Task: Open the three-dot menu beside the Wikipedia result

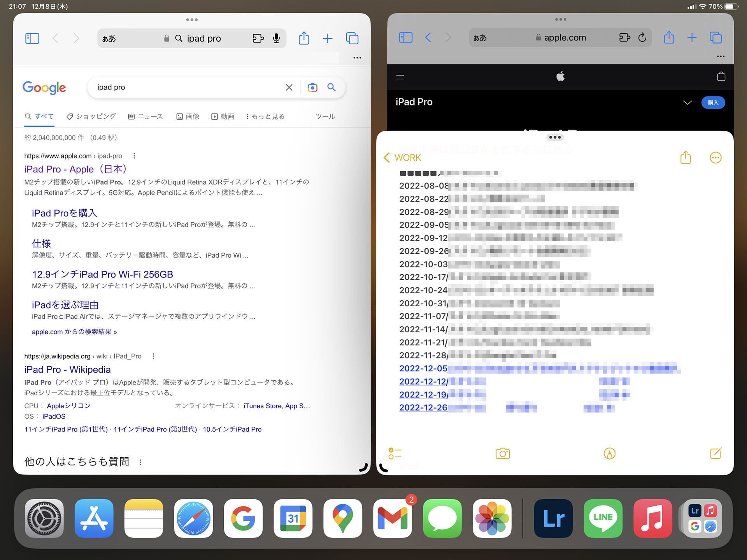Action: (153, 356)
